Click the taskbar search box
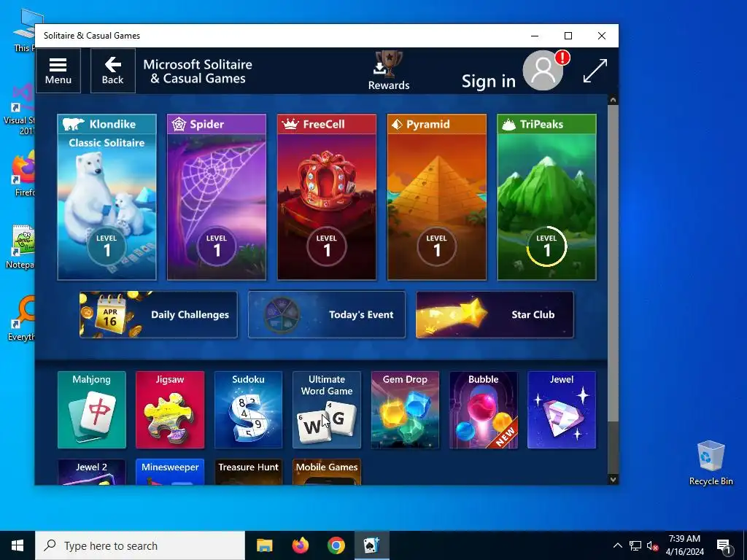 tap(140, 545)
